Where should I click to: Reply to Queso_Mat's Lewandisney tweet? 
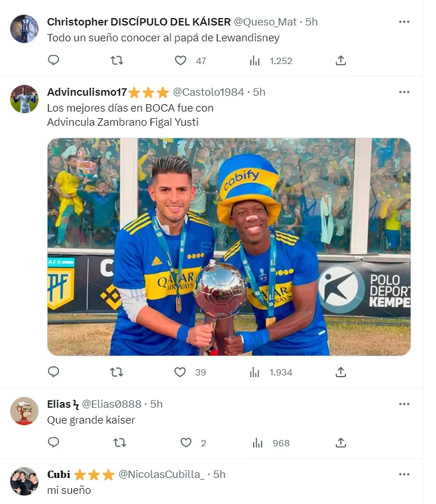coord(54,60)
